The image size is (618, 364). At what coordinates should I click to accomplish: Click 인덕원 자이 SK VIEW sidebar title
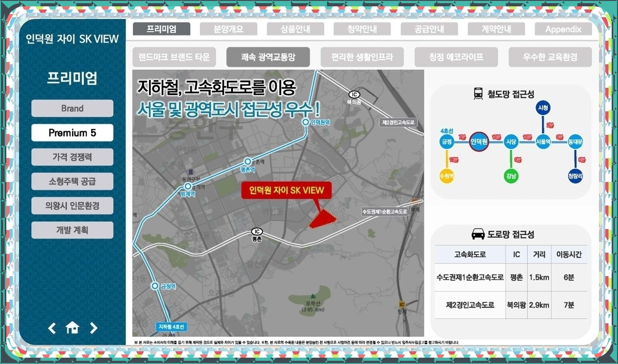(72, 38)
